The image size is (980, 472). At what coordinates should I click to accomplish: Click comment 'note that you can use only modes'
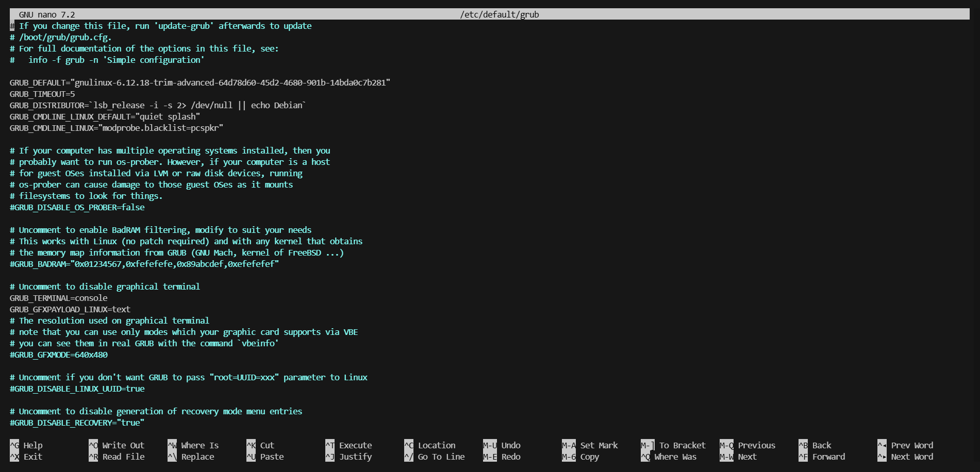pos(184,332)
